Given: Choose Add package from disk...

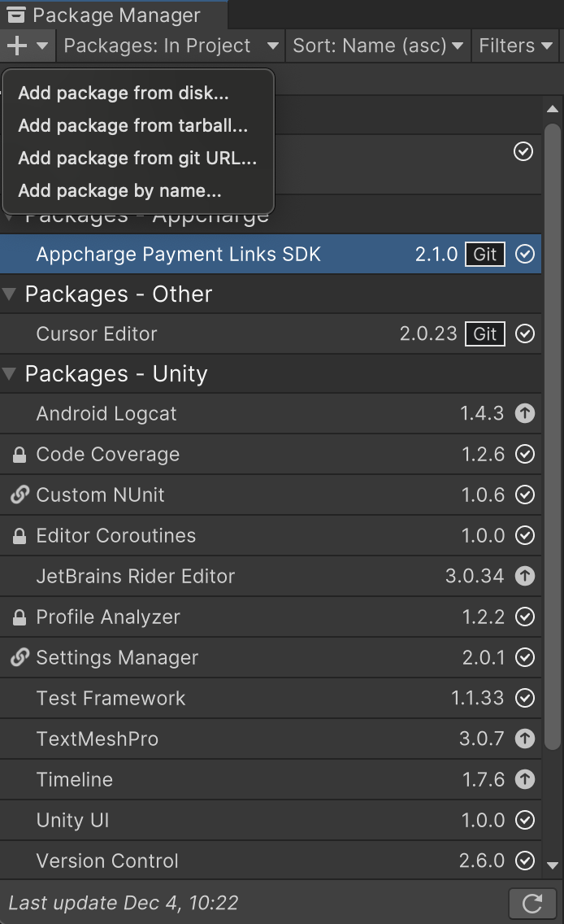Looking at the screenshot, I should pyautogui.click(x=138, y=93).
